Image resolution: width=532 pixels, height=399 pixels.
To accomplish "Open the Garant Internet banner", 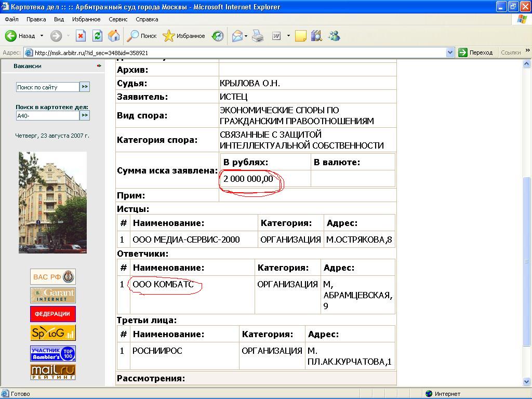I will pyautogui.click(x=52, y=295).
